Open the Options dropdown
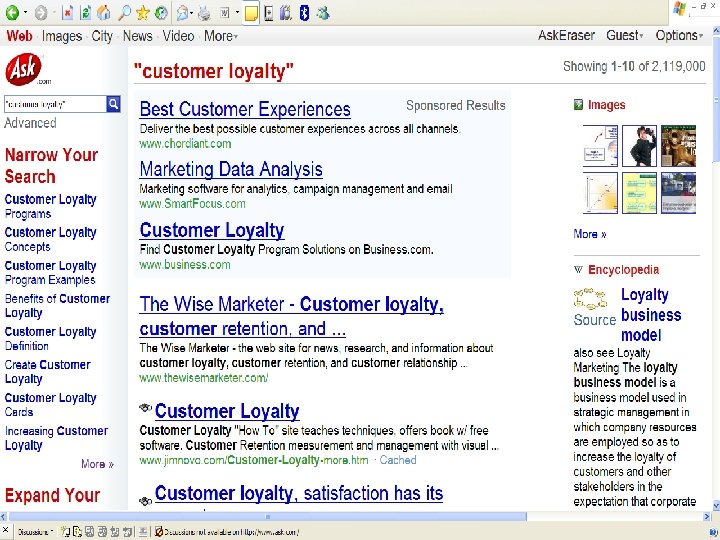 [679, 35]
